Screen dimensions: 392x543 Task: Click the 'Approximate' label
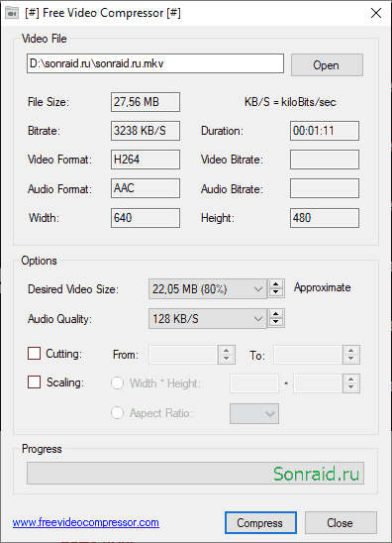[x=323, y=287]
